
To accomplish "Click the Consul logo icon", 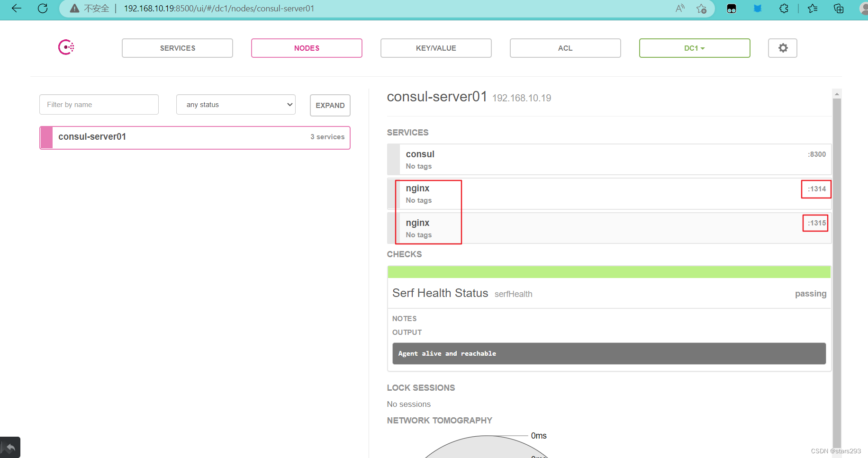I will click(x=66, y=47).
